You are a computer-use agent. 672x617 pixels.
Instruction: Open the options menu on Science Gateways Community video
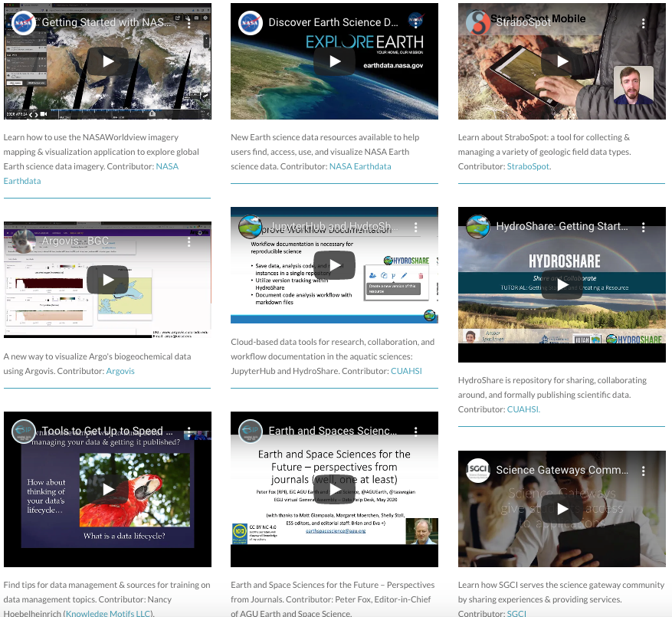pos(644,469)
